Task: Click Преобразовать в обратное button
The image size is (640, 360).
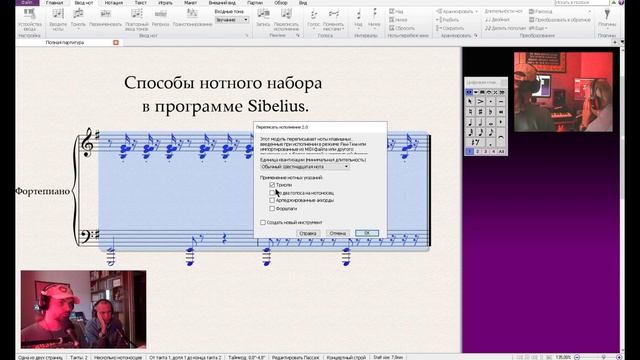Action: pos(559,20)
